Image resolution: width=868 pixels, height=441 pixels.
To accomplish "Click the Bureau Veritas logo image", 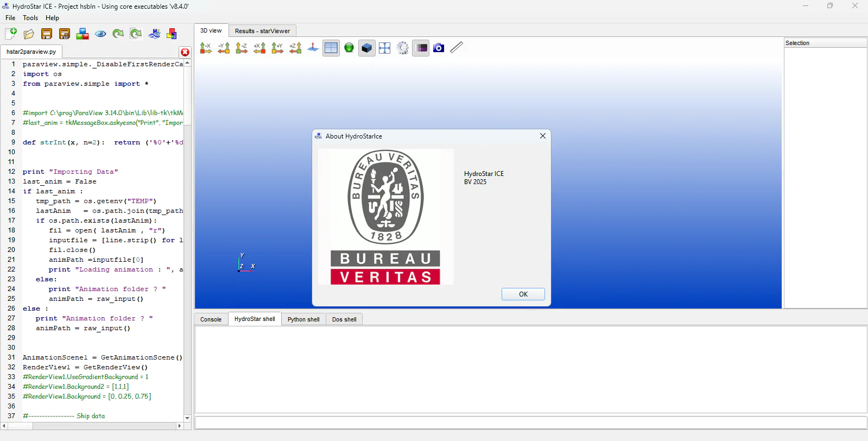I will 386,217.
